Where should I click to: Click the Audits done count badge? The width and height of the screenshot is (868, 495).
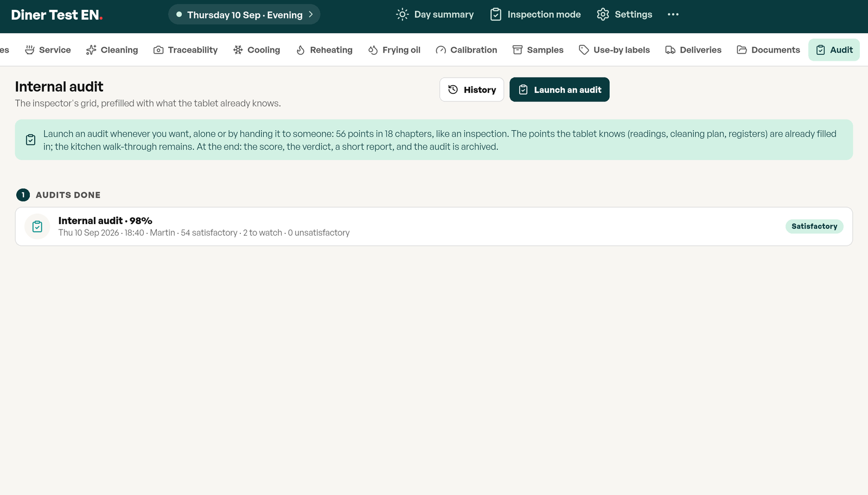point(23,195)
